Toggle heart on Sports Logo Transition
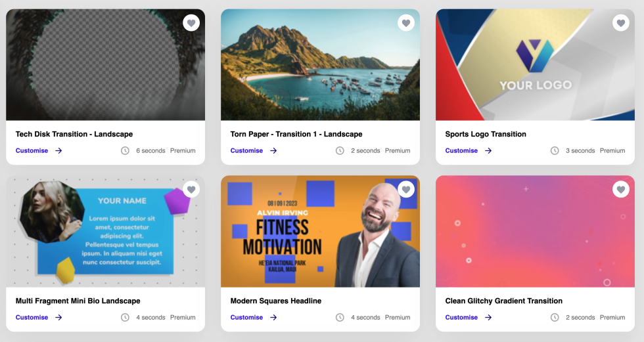The height and width of the screenshot is (342, 644). (621, 23)
